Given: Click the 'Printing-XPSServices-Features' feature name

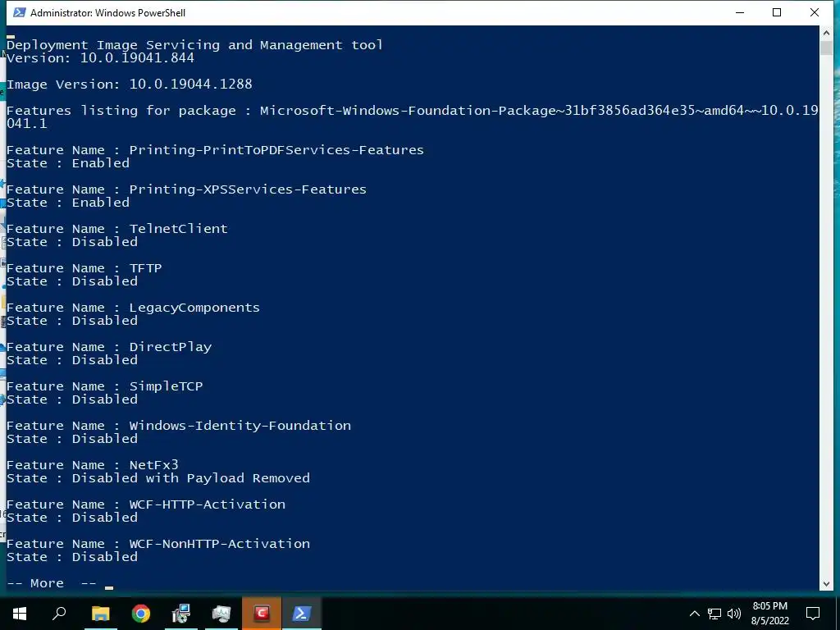Looking at the screenshot, I should (x=248, y=189).
